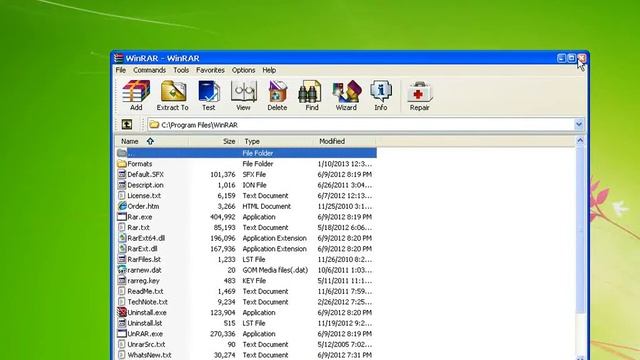Go up one folder level button
Screen dimensions: 640x360
(127, 124)
